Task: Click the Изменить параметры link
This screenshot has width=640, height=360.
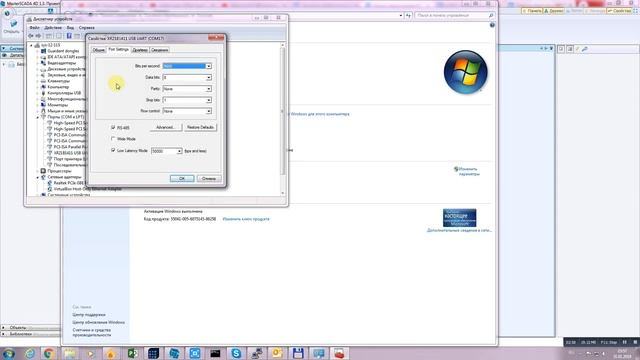Action: click(469, 171)
